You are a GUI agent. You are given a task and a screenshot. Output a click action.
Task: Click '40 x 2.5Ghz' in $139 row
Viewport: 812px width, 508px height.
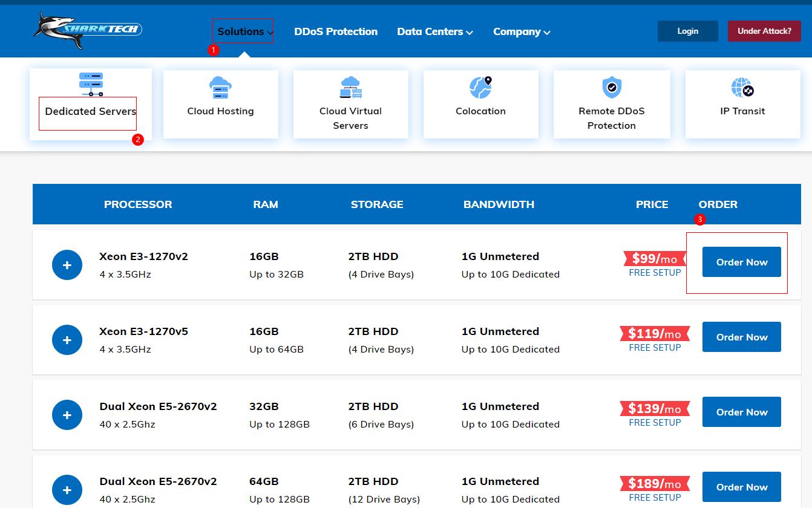(x=128, y=425)
